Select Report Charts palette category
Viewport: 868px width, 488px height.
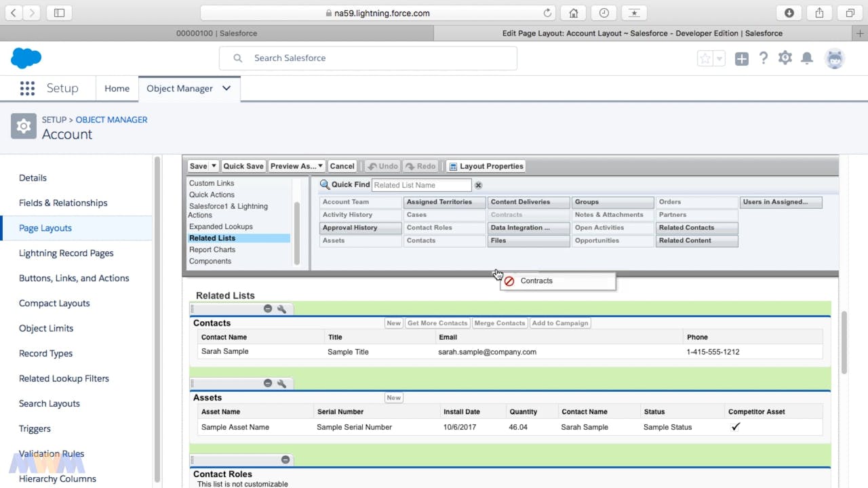point(212,249)
